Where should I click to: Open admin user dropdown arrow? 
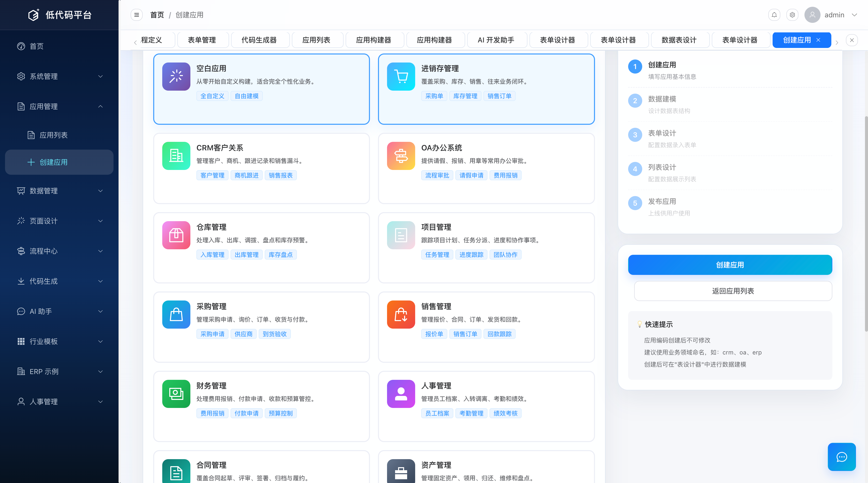click(x=854, y=15)
